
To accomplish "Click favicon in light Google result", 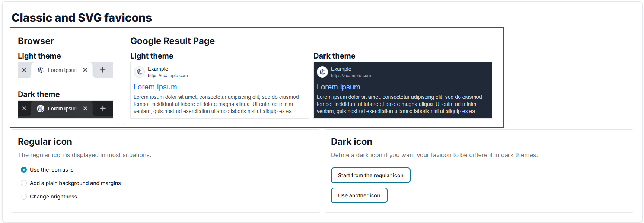I will coord(139,72).
